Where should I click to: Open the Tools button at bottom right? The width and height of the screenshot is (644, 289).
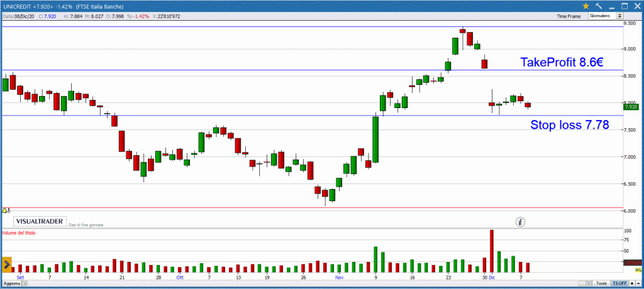click(601, 283)
